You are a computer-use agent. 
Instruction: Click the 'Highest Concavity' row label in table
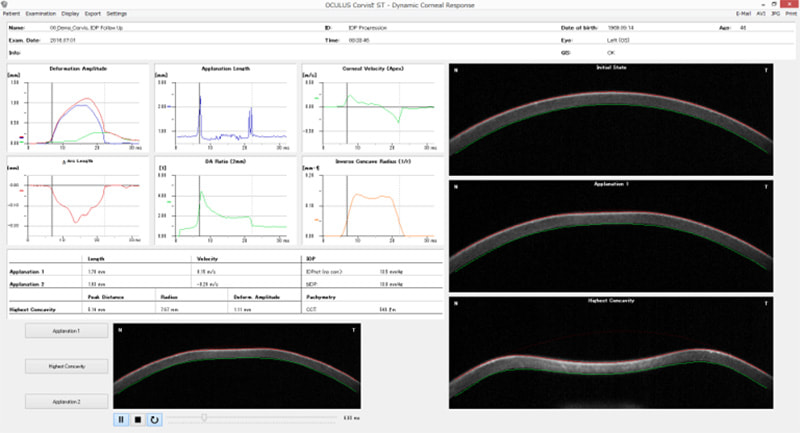click(x=32, y=310)
